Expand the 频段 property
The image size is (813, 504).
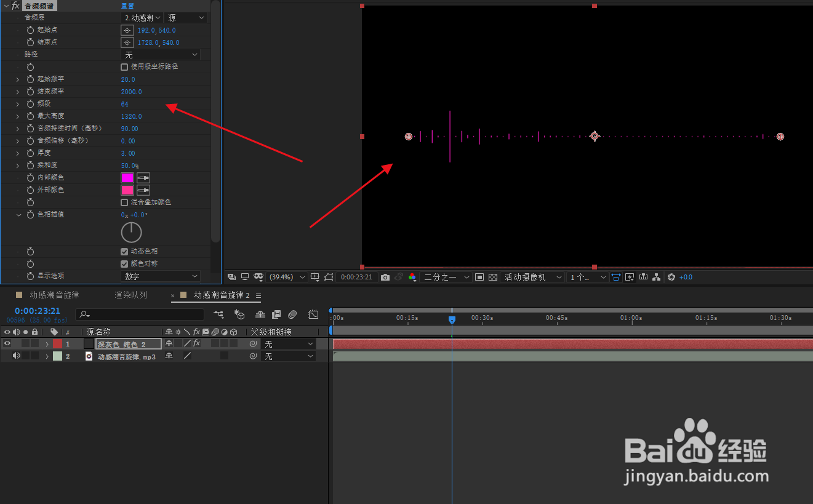coord(18,104)
